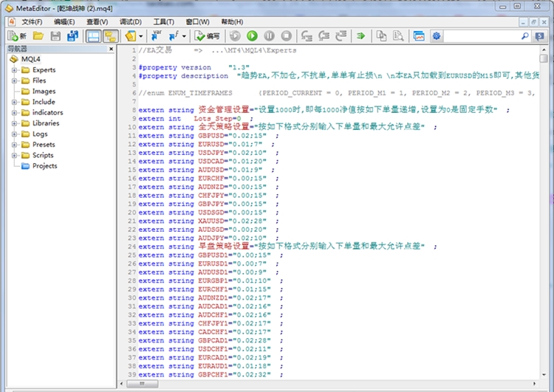Click the insert function 'f' icon
554x392 pixels.
(x=174, y=35)
